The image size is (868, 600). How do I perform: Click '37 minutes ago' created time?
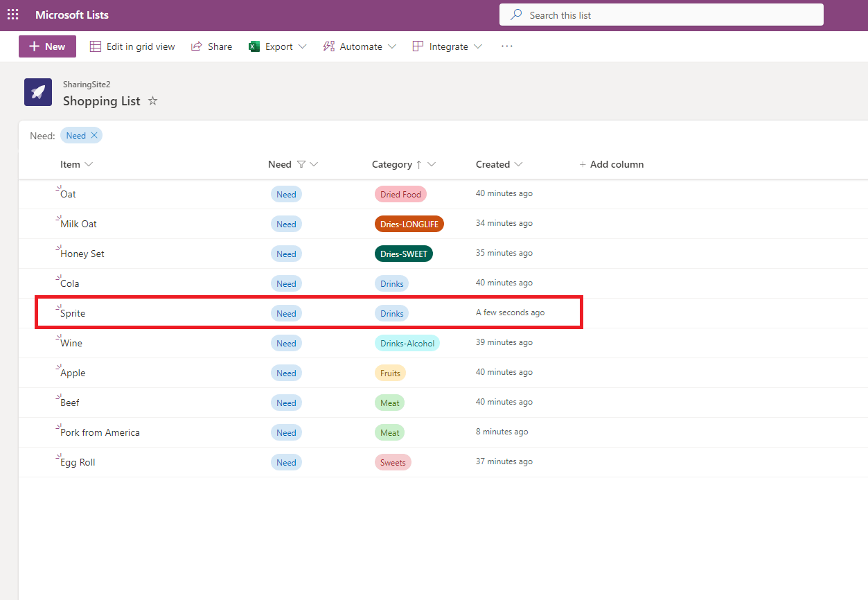(x=504, y=461)
